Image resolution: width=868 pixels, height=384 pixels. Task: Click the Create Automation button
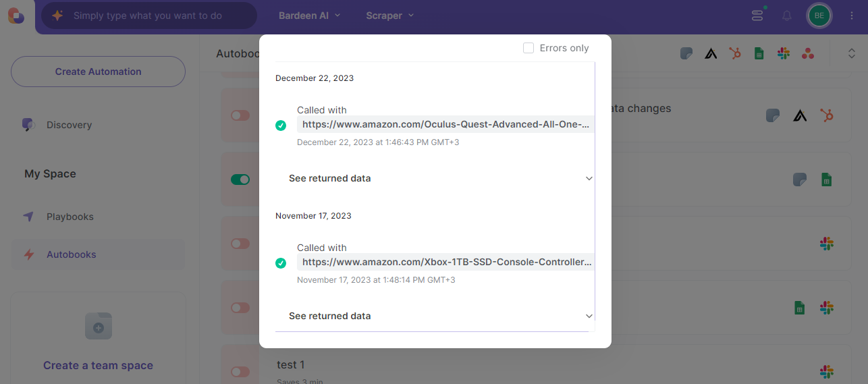coord(99,72)
